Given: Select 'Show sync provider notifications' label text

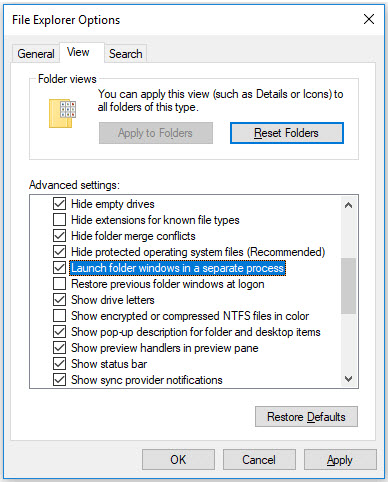Looking at the screenshot, I should click(x=147, y=380).
